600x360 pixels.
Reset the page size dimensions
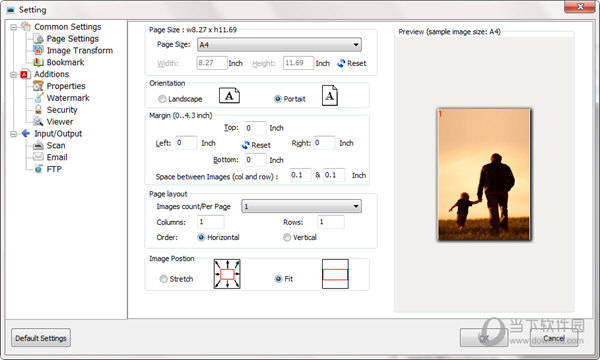tap(352, 63)
